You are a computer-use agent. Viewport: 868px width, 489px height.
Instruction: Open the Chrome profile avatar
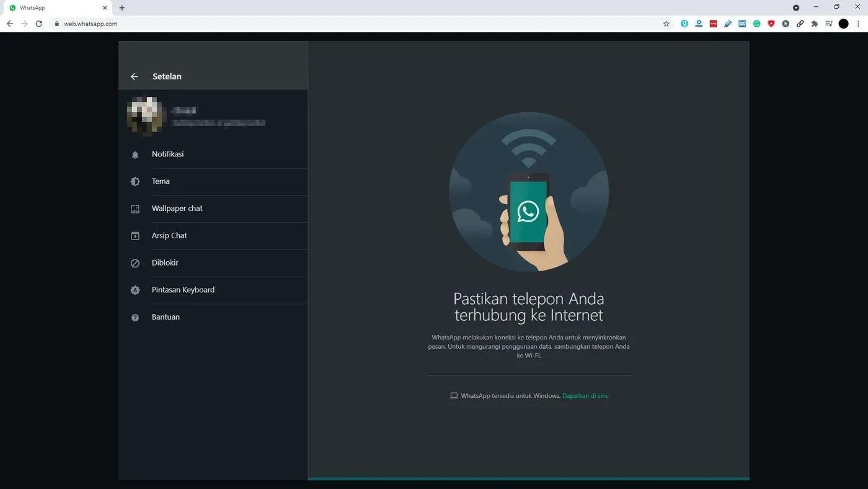(843, 24)
